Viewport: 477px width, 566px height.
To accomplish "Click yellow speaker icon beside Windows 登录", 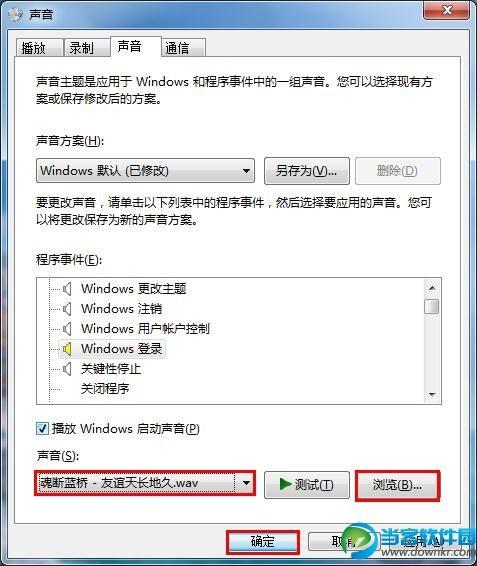I will [67, 349].
